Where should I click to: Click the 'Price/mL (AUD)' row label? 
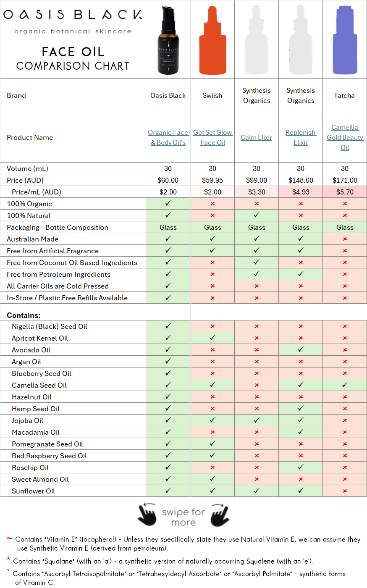coord(37,192)
